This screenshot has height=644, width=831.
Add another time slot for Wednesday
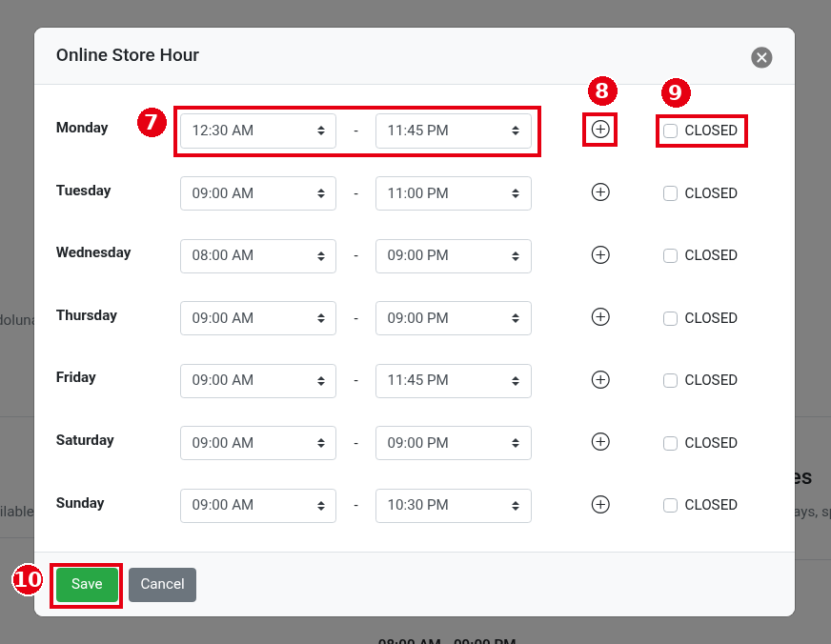(x=600, y=254)
